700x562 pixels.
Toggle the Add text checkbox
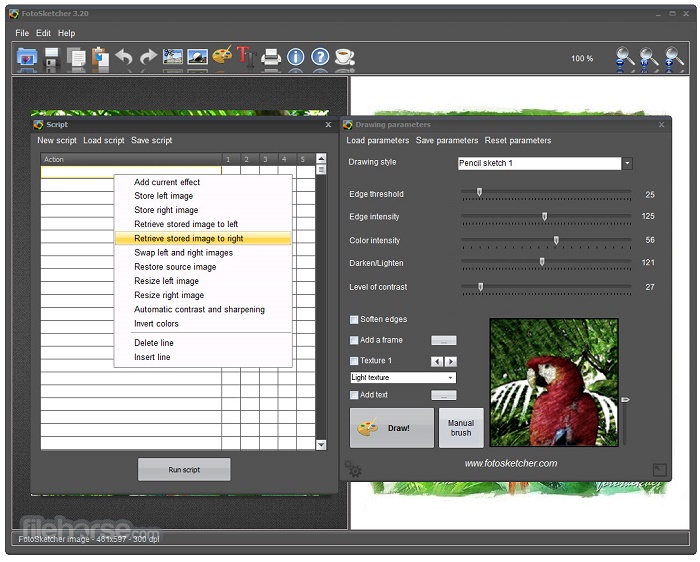354,395
